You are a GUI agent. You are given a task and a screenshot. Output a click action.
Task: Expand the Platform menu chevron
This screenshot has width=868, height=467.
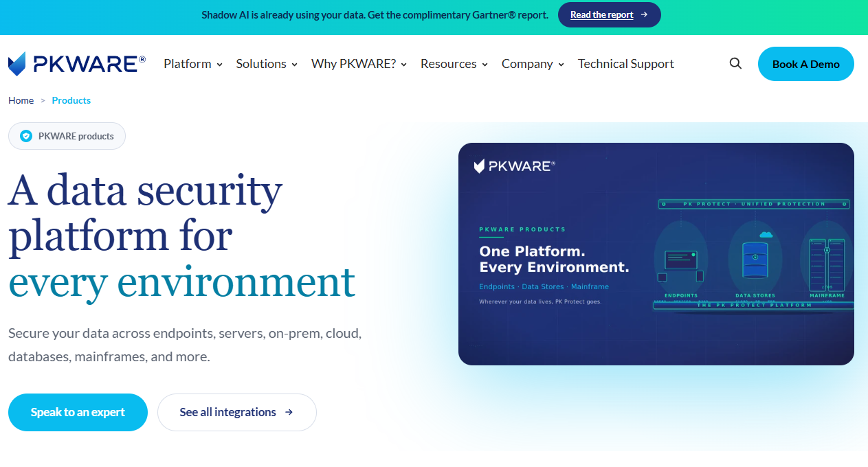coord(220,65)
